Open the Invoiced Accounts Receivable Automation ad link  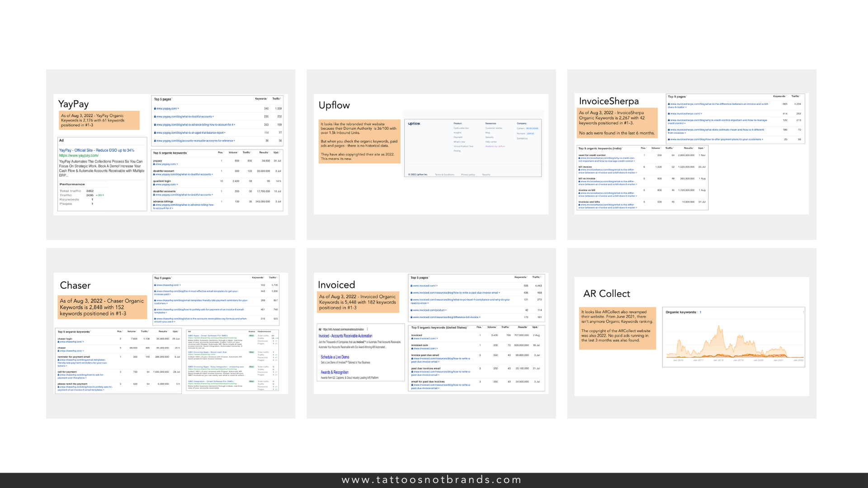click(345, 336)
